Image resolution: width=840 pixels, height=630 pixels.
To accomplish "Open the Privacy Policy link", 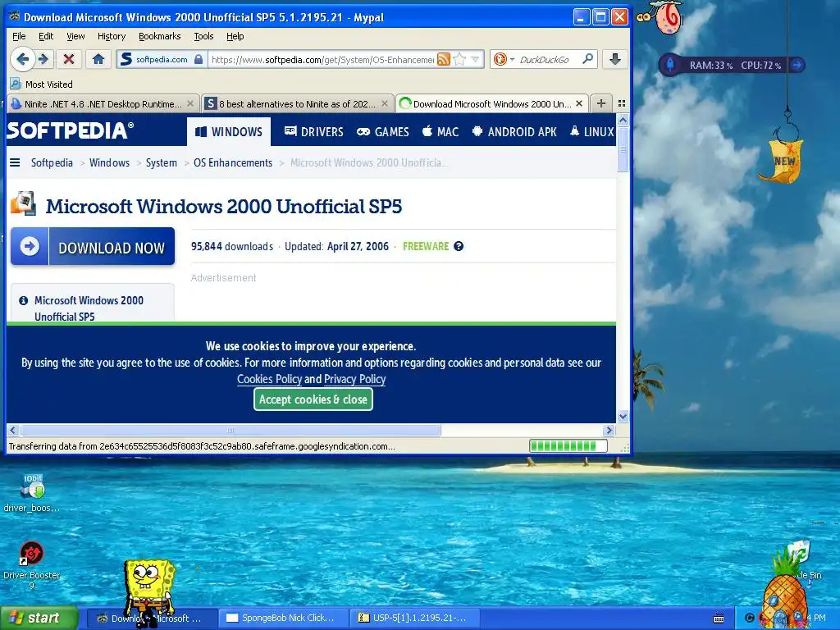I will [x=354, y=379].
